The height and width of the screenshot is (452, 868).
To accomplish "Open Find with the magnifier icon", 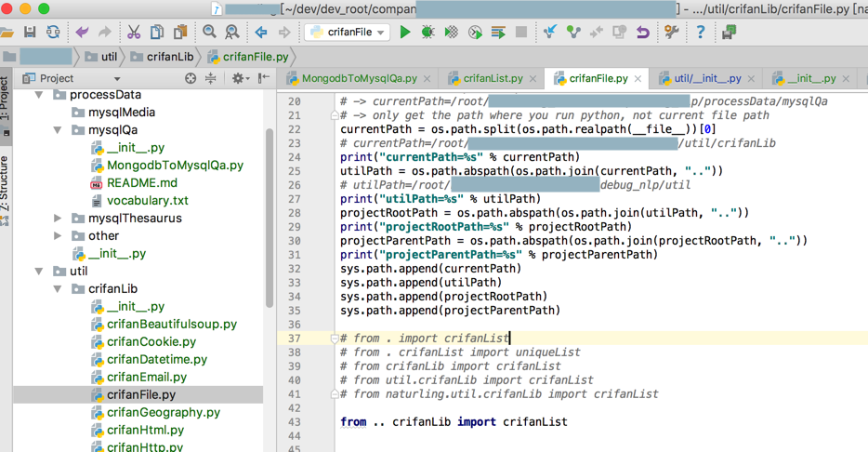I will pos(209,32).
